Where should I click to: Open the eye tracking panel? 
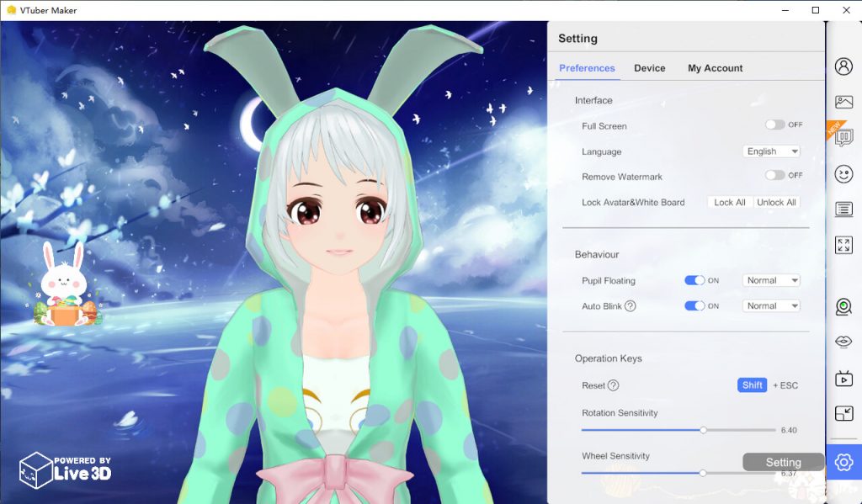[x=846, y=341]
